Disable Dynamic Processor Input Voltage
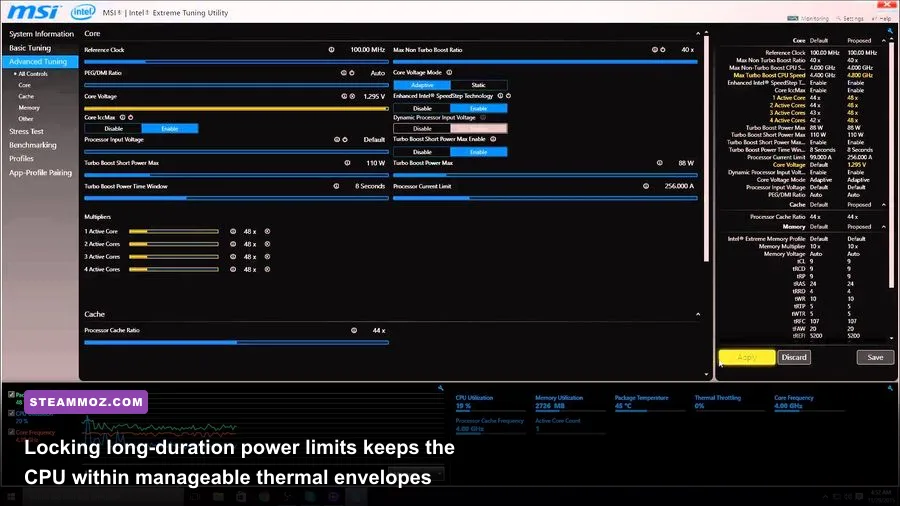The height and width of the screenshot is (506, 900). point(422,129)
